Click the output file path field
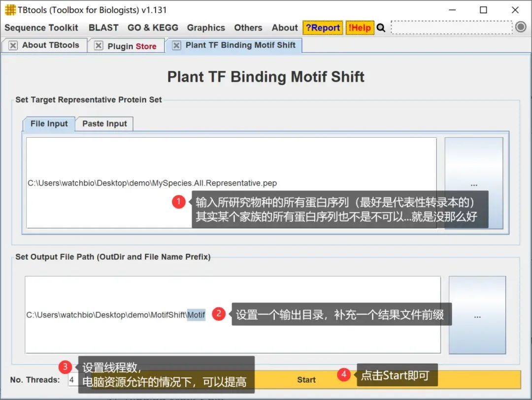The width and height of the screenshot is (532, 400). coord(233,315)
